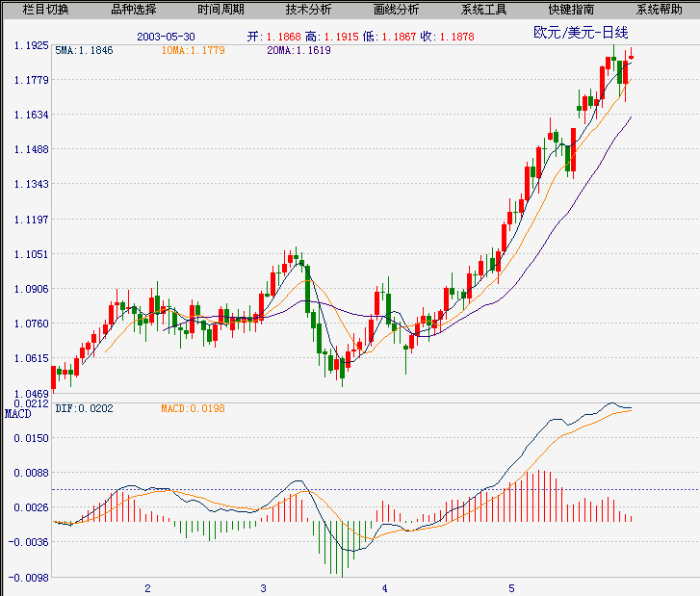Click the 5MA:1.1846 indicator label

pos(84,50)
